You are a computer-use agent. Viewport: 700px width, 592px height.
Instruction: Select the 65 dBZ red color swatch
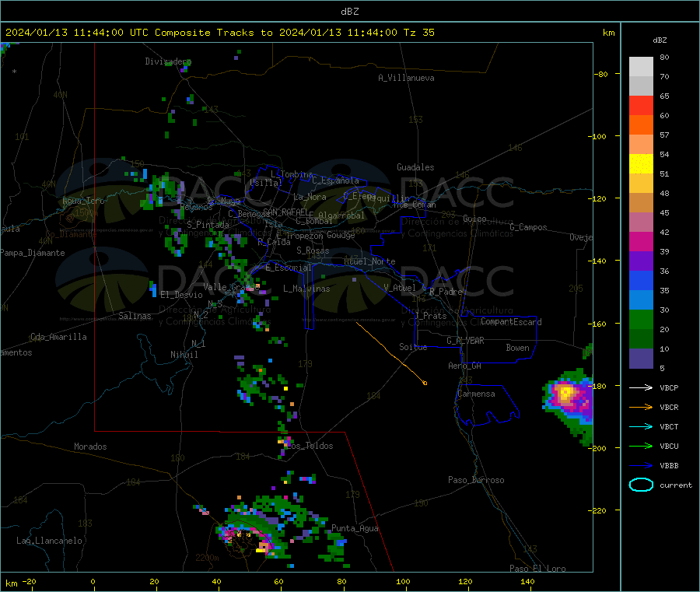coord(641,105)
